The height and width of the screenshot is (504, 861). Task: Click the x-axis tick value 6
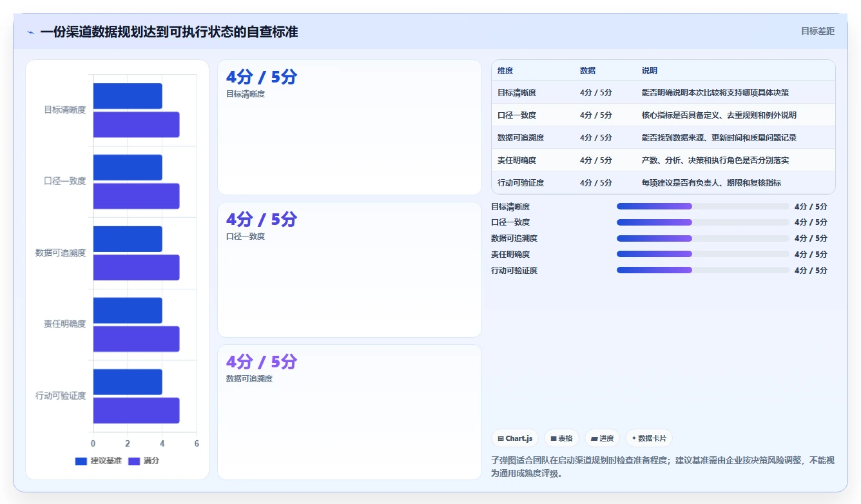(197, 443)
